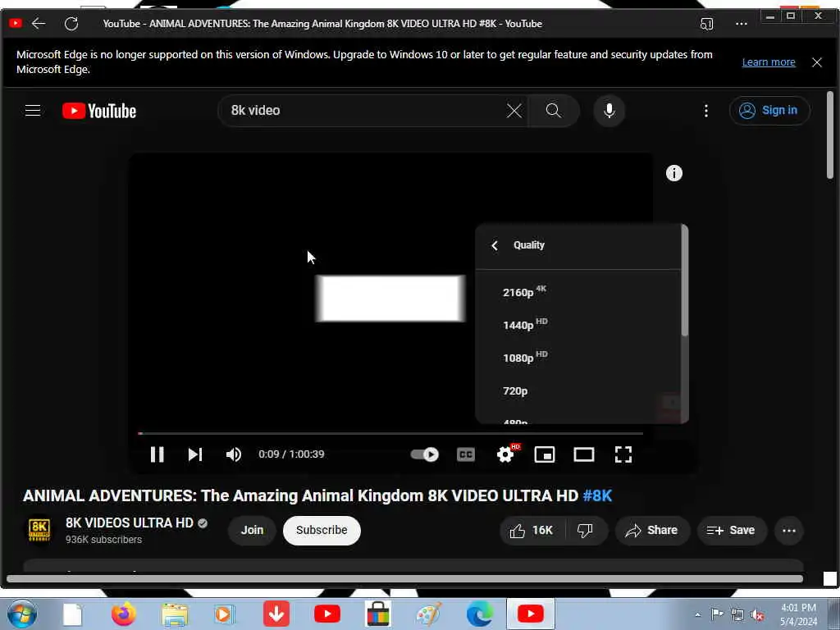Run the search with the magnifier button
The height and width of the screenshot is (630, 840).
coord(554,111)
